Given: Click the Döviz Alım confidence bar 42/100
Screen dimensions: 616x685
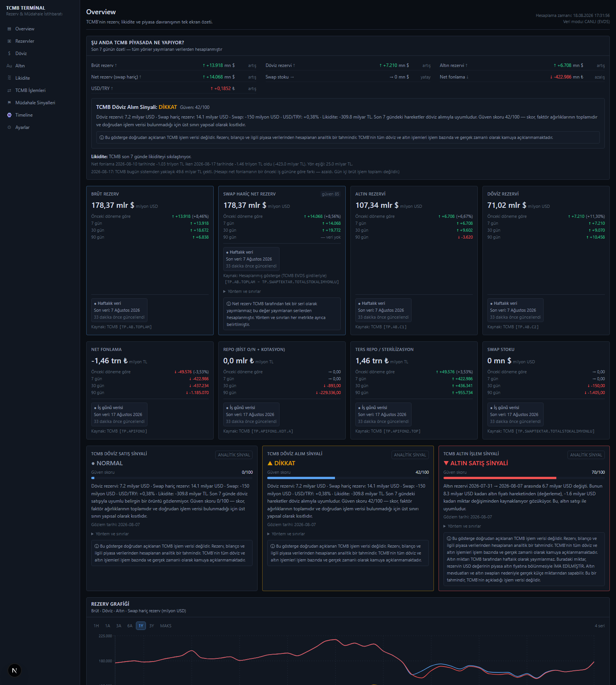Looking at the screenshot, I should pos(348,478).
